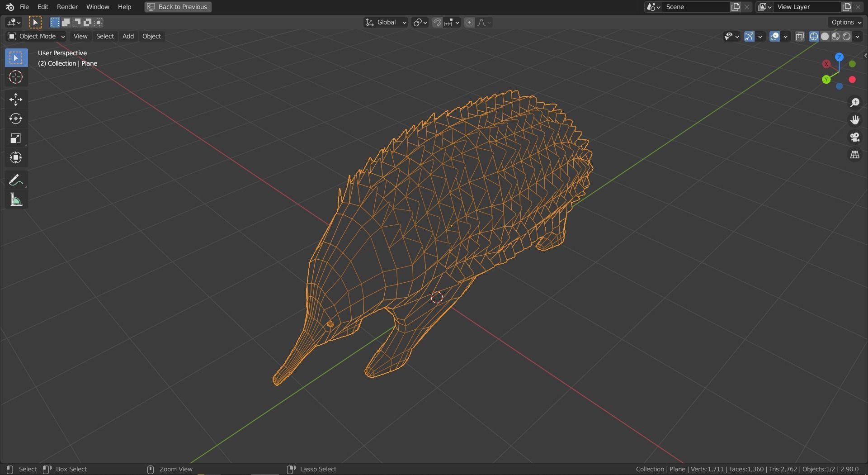This screenshot has width=868, height=475.
Task: Switch perspective/orthographic with grid icon
Action: coord(855,155)
